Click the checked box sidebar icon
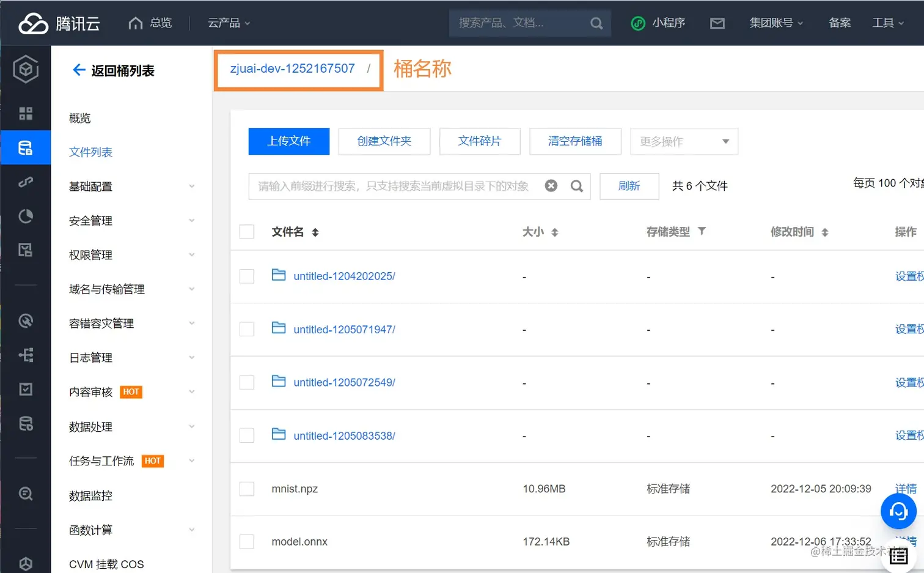This screenshot has width=924, height=573. [26, 389]
